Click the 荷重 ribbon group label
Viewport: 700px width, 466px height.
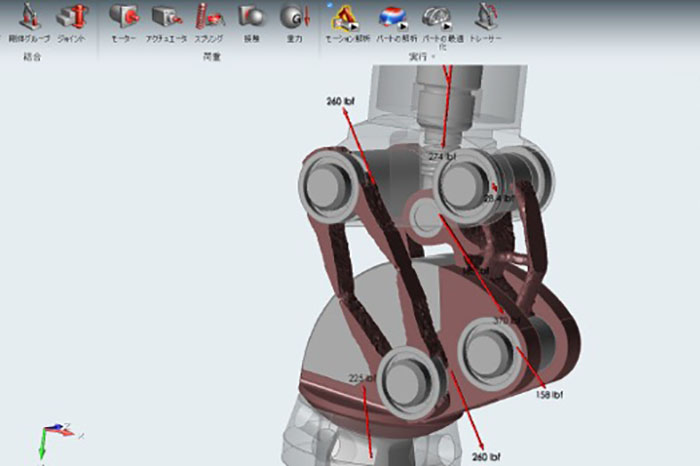210,58
